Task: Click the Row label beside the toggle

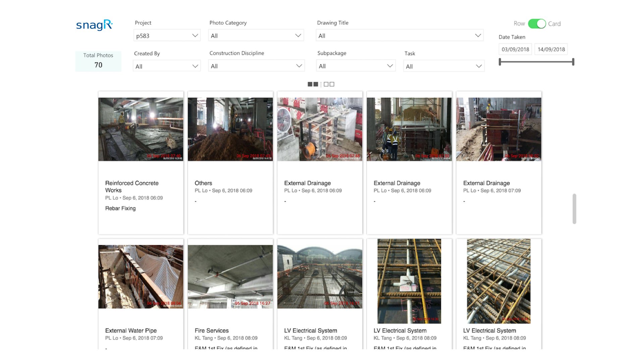Action: (519, 23)
